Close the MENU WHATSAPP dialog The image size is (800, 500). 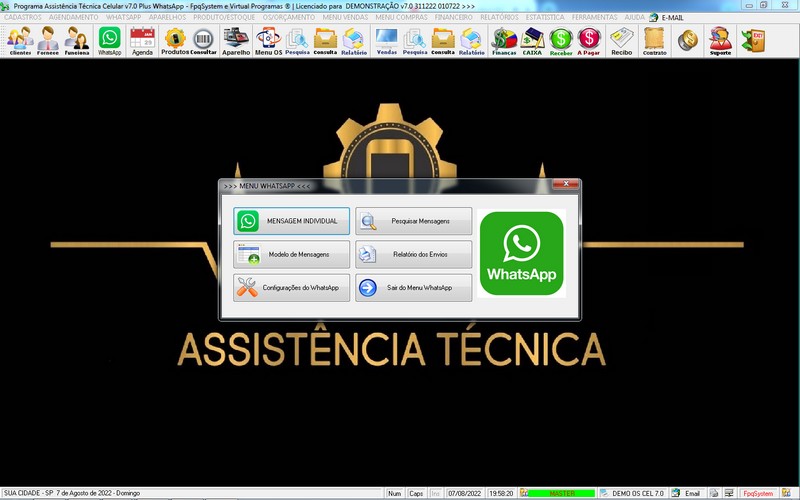pos(566,184)
